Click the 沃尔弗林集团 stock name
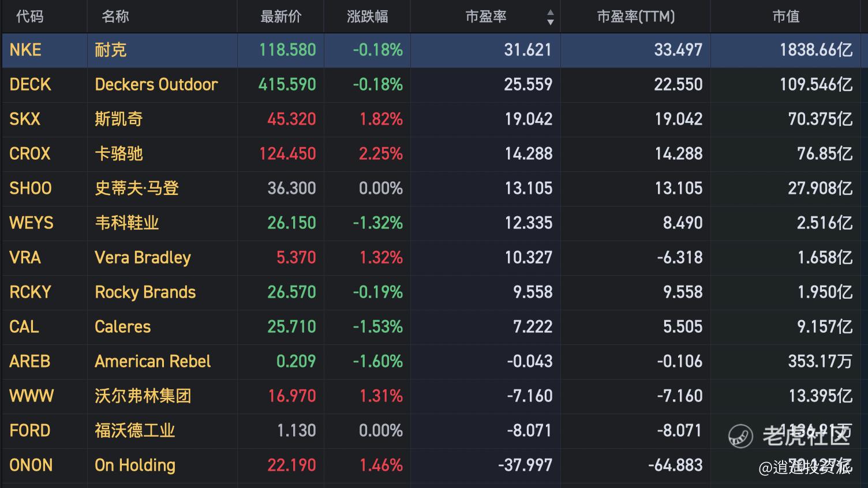This screenshot has width=868, height=488. pyautogui.click(x=143, y=396)
